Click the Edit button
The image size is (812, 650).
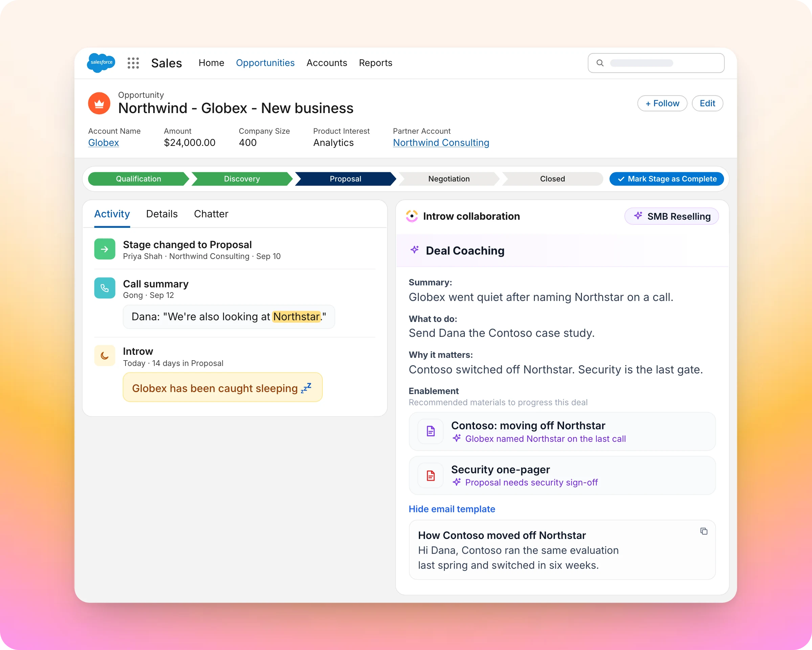click(x=707, y=103)
